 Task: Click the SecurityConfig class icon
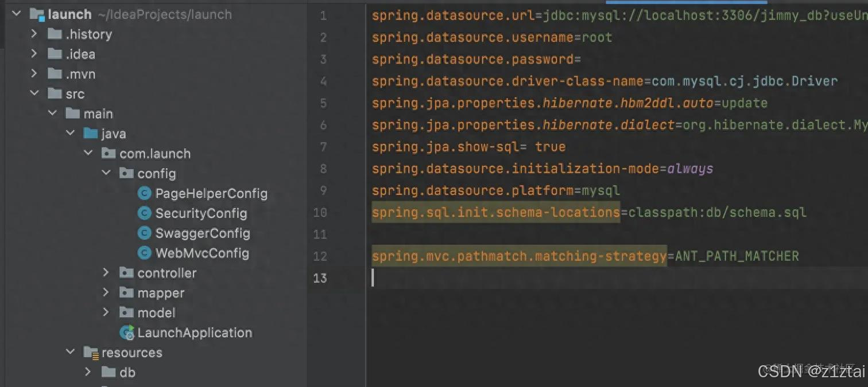tap(144, 213)
